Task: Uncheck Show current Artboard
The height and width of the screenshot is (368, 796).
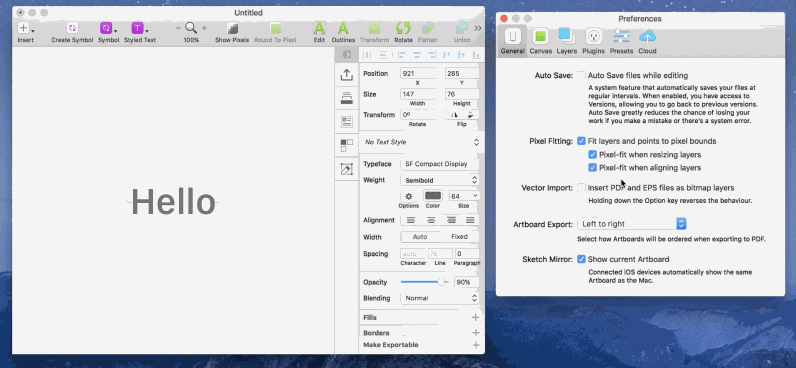Action: point(581,259)
